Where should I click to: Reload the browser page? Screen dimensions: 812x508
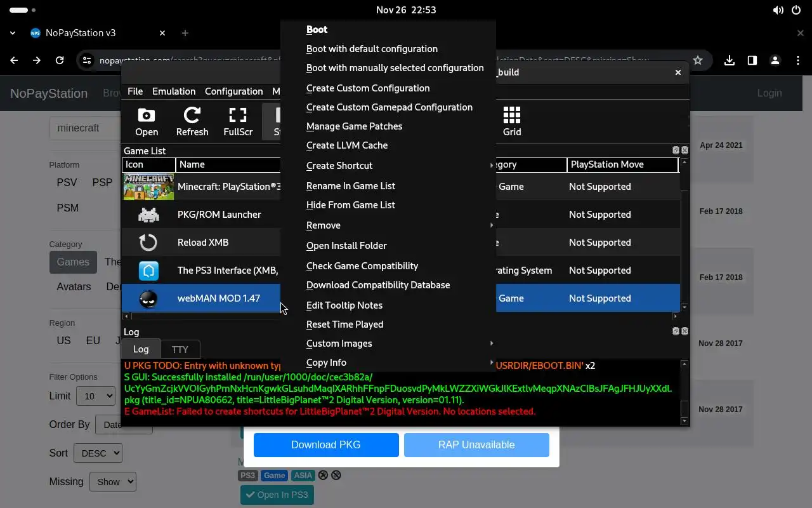60,60
